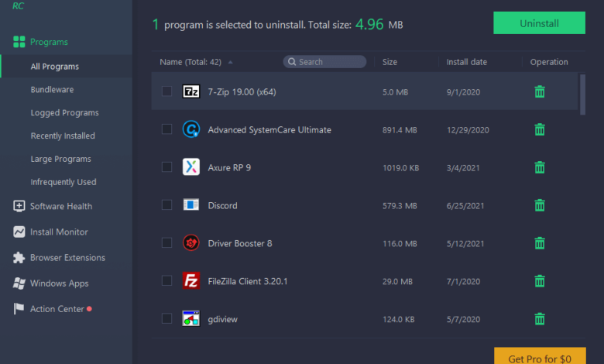The width and height of the screenshot is (604, 364).
Task: Tick the checkbox next to Discord
Action: [166, 205]
